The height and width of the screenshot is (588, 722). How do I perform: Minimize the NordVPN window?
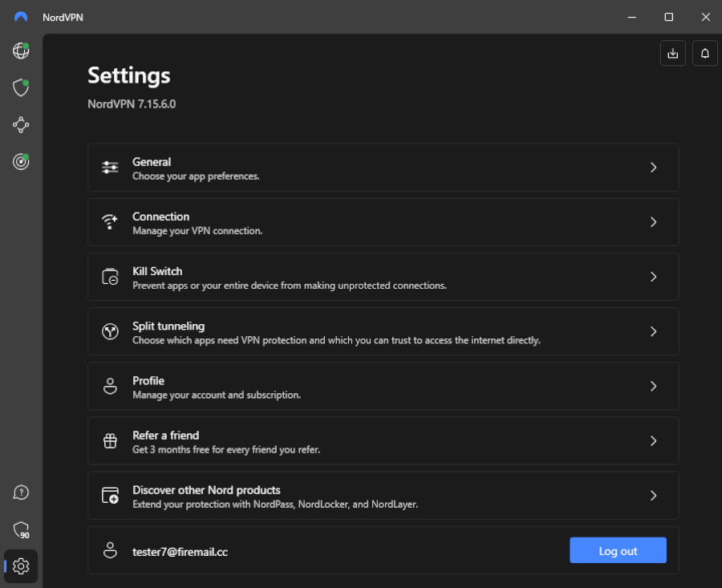pos(632,17)
